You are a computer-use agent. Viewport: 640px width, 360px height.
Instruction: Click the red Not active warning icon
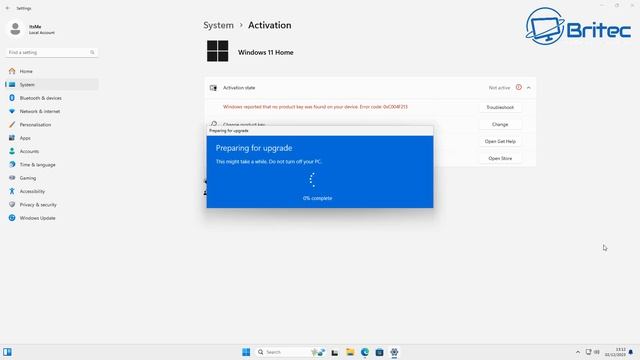(518, 87)
